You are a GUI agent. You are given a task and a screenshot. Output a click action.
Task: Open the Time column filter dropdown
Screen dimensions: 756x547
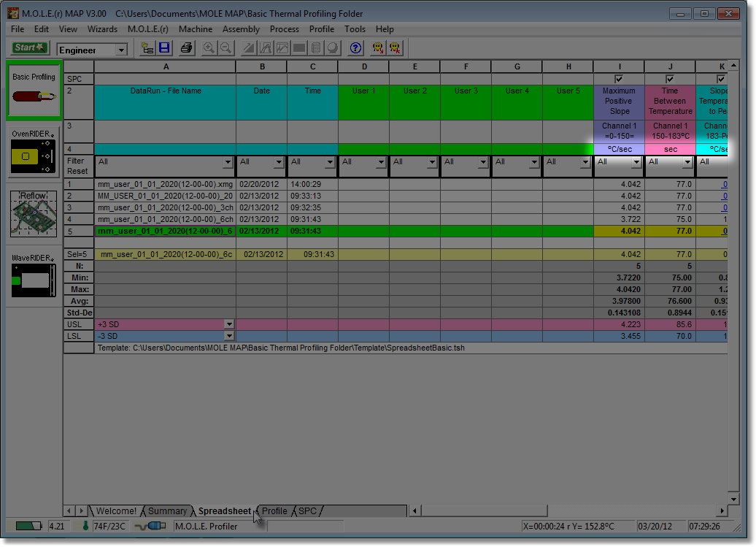coord(331,162)
